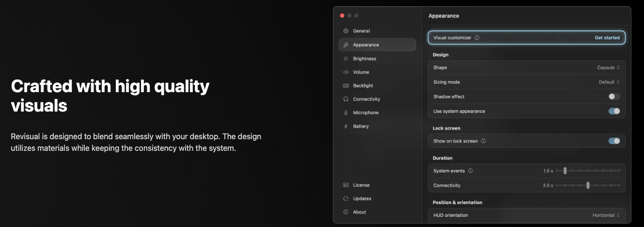Disable Show on lock screen switch

point(614,141)
